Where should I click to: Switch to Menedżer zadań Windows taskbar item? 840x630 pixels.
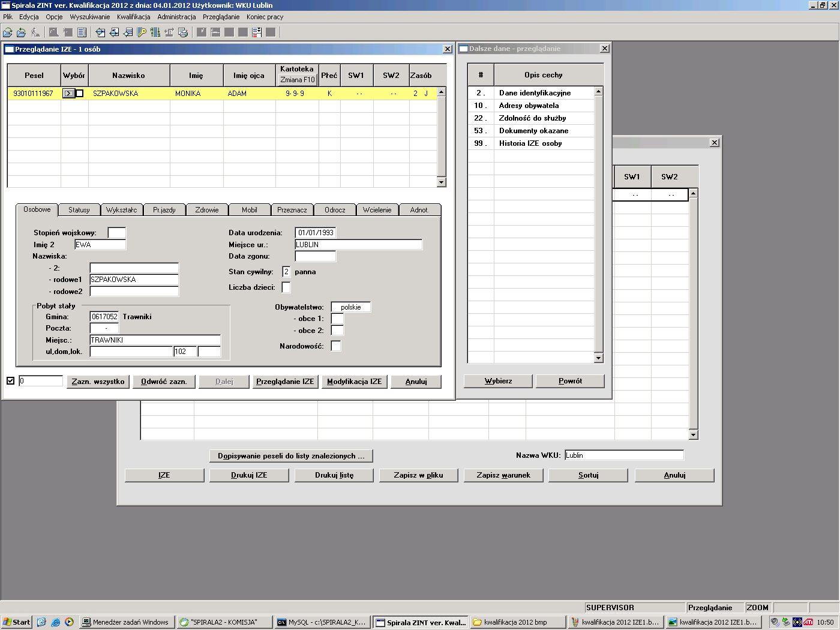[127, 622]
